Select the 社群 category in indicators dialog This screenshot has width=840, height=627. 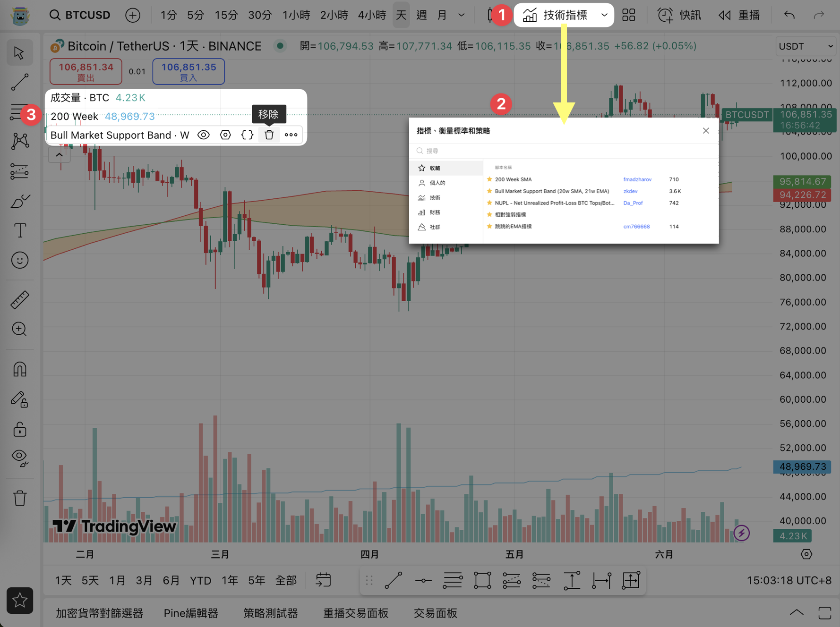click(446, 227)
